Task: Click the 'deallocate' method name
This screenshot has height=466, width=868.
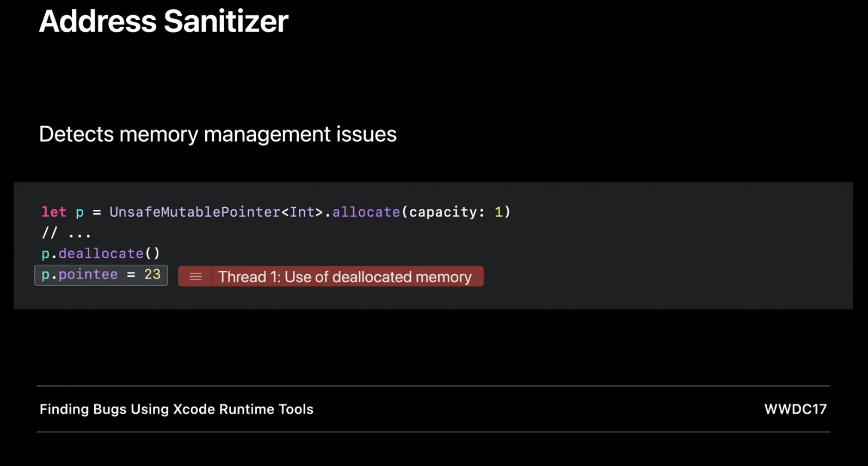Action: pos(101,253)
